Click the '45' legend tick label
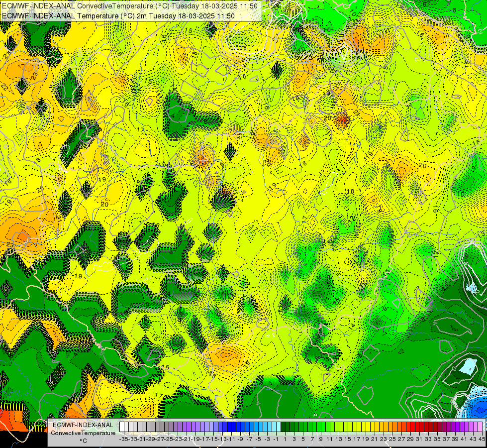Screen dimensions: 487x448 pyautogui.click(x=482, y=439)
